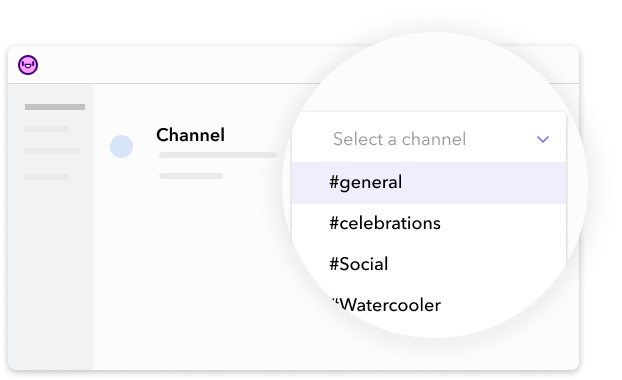622x380 pixels.
Task: Click the light blue circle avatar
Action: click(121, 146)
